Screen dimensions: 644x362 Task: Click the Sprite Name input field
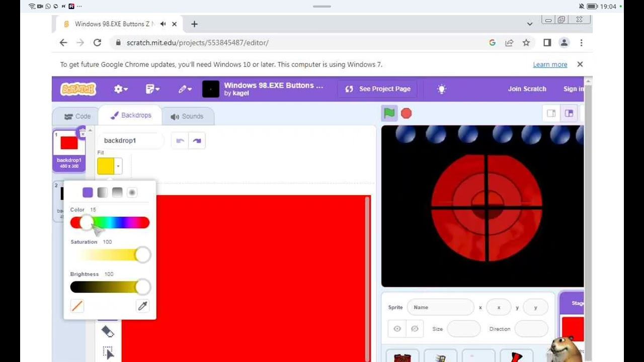[441, 307]
